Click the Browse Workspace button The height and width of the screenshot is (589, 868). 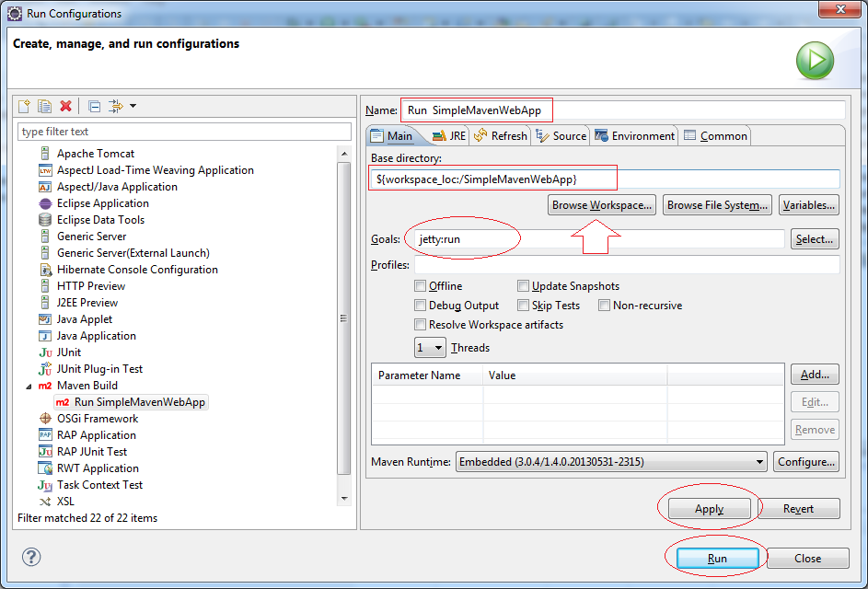click(602, 205)
